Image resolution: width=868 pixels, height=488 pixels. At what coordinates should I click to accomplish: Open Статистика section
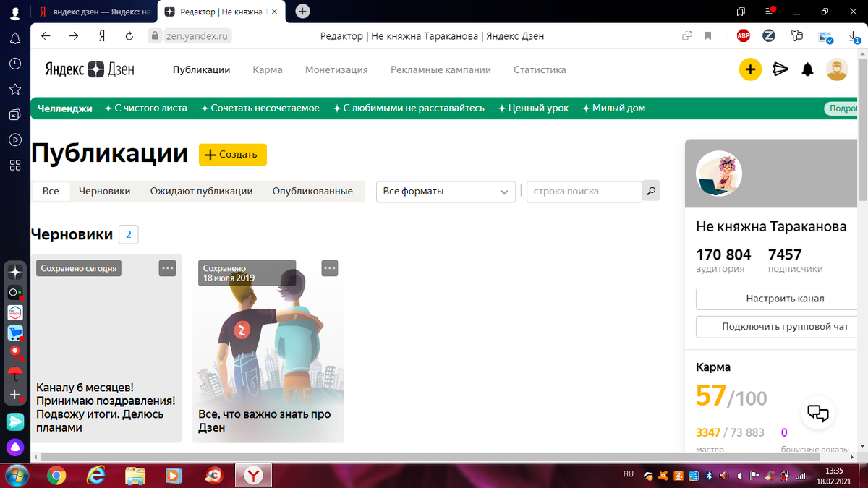(x=540, y=70)
